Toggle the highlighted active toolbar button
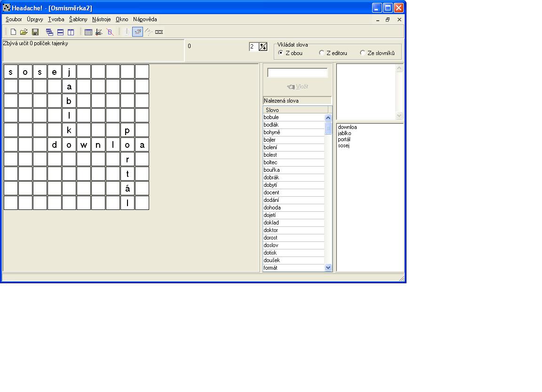Screen dimensions: 542x392 (x=137, y=32)
